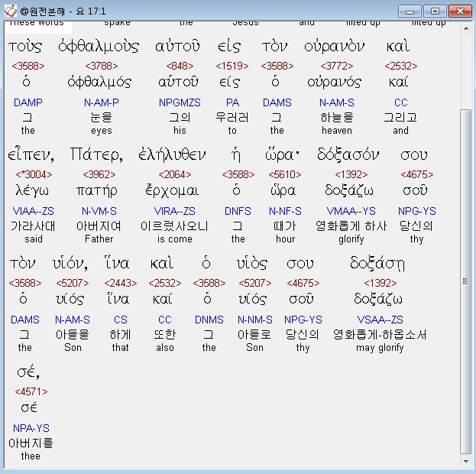This screenshot has height=474, width=476.
Task: Click the lemma λέγω
Action: point(32,191)
